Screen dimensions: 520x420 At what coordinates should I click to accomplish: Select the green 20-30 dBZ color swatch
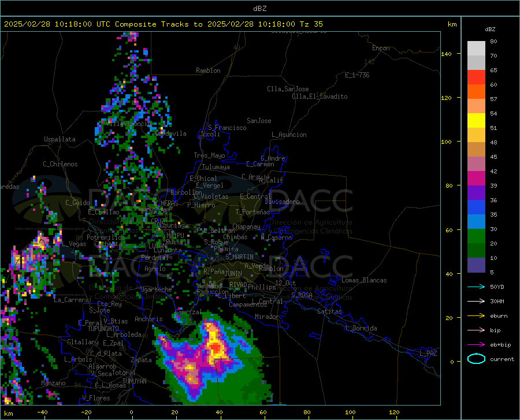pyautogui.click(x=476, y=236)
